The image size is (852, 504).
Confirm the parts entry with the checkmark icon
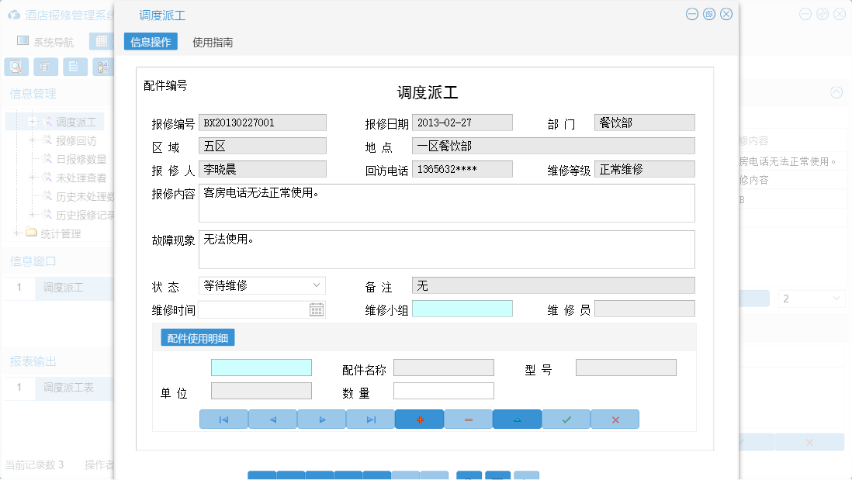coord(566,419)
